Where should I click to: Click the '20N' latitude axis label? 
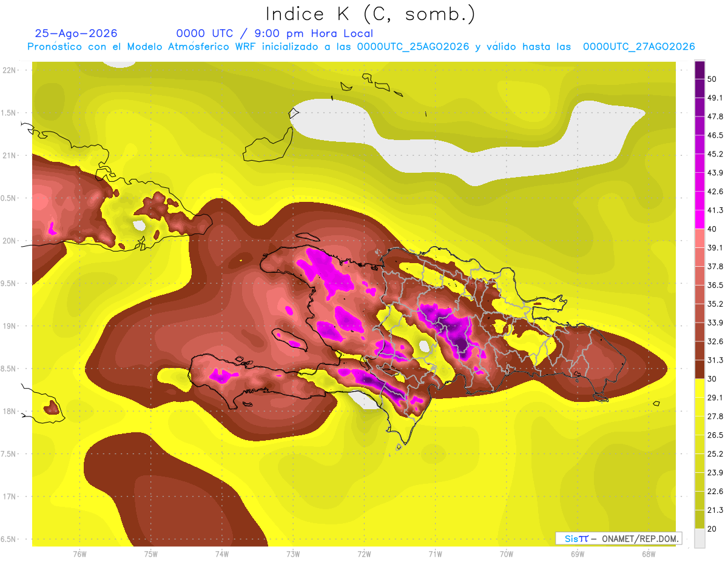coord(9,241)
